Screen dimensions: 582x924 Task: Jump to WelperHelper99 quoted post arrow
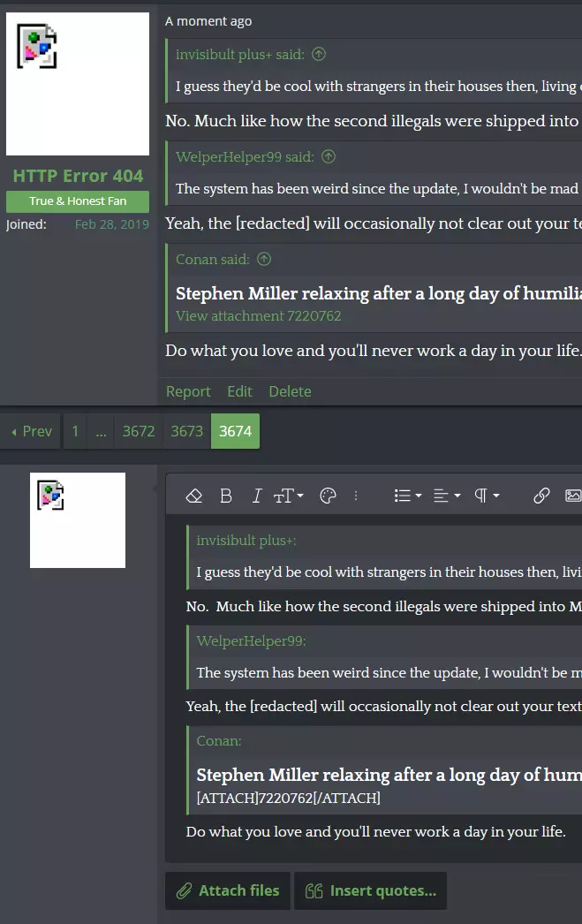coord(329,156)
